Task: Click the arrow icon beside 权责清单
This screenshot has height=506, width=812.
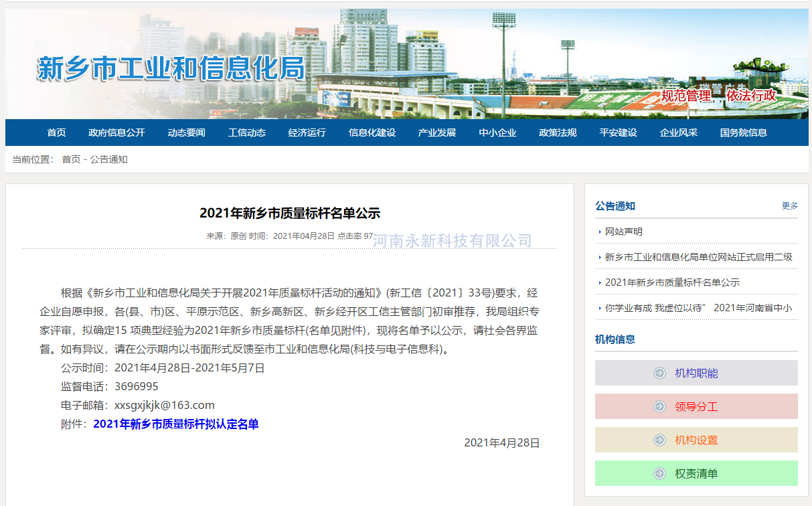Action: 659,473
